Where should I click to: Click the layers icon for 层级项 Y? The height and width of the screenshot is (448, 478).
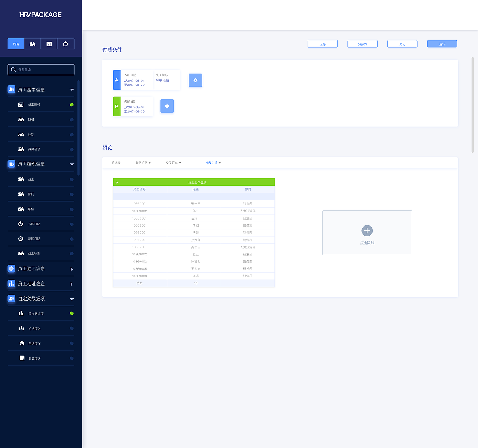pos(22,343)
